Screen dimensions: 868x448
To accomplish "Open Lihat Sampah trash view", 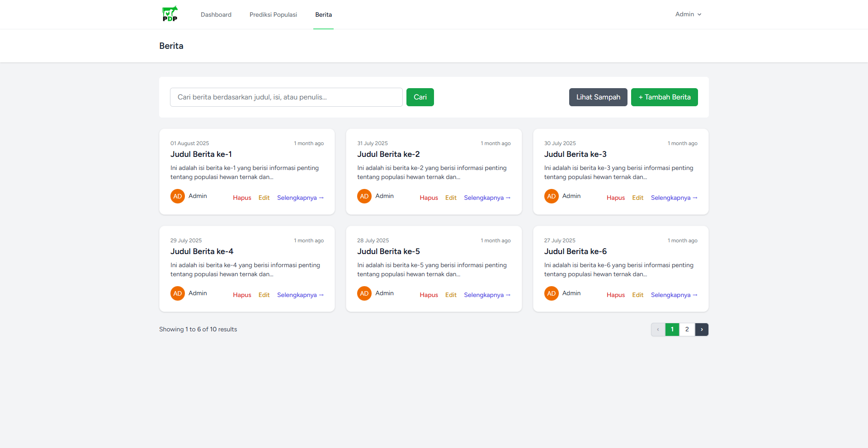I will click(x=598, y=97).
